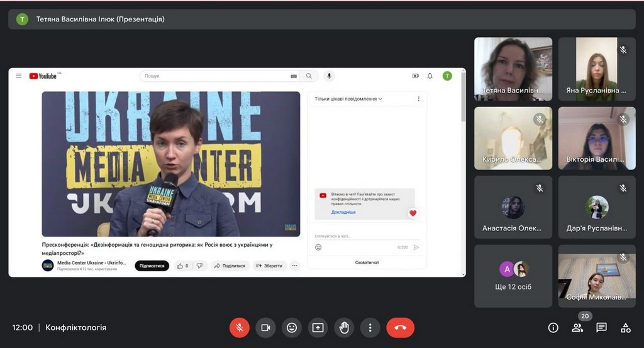644x348 pixels.
Task: Open the YouTube hamburger menu
Action: (19, 76)
